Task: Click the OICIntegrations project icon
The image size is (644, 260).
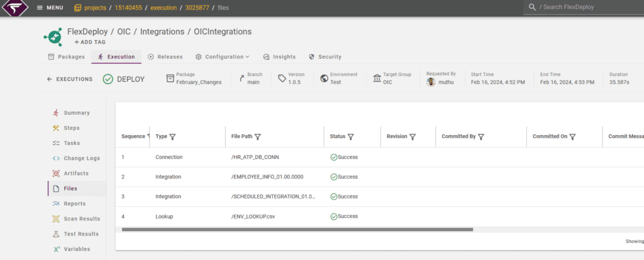Action: 53,37
